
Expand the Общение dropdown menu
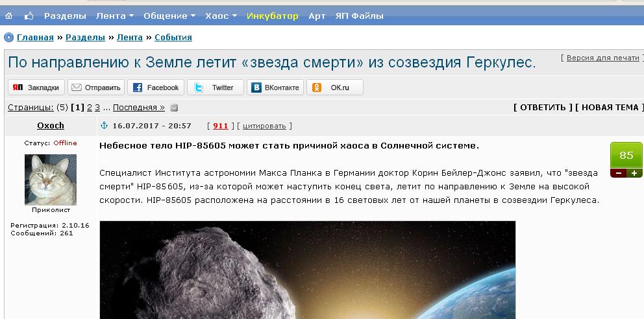pos(169,16)
